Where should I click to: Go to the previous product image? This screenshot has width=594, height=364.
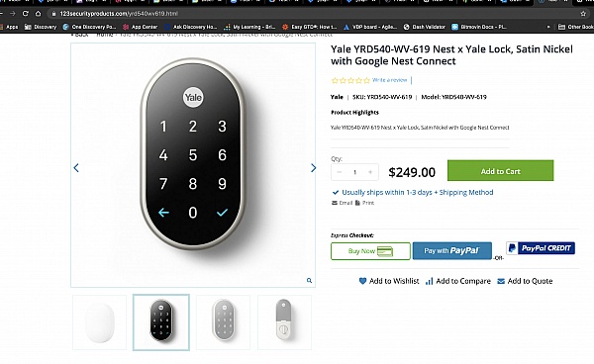pos(76,167)
